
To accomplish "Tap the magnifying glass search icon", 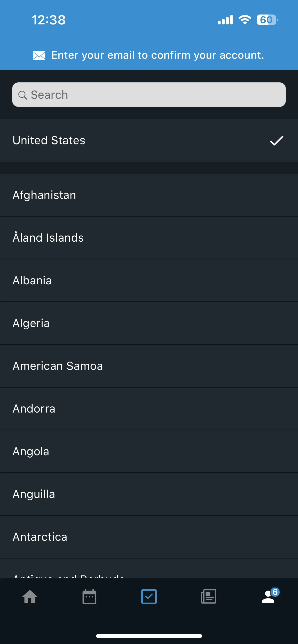I will (23, 95).
